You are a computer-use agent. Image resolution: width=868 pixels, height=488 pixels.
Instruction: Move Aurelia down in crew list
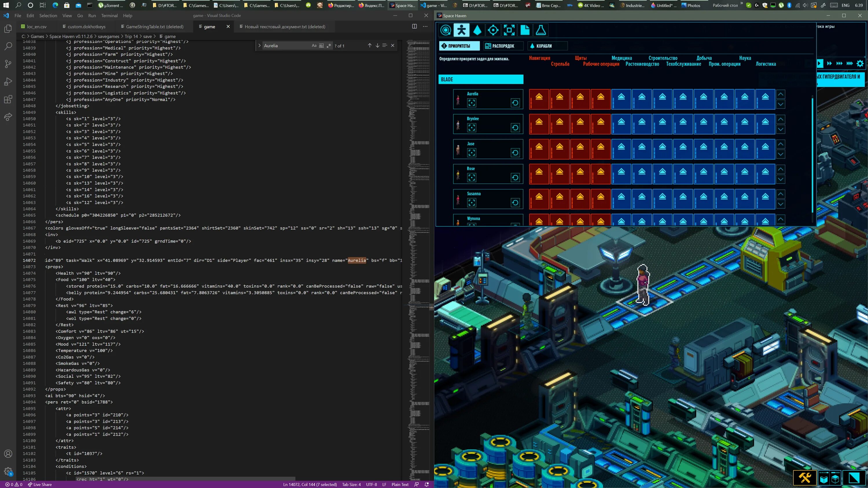[780, 104]
